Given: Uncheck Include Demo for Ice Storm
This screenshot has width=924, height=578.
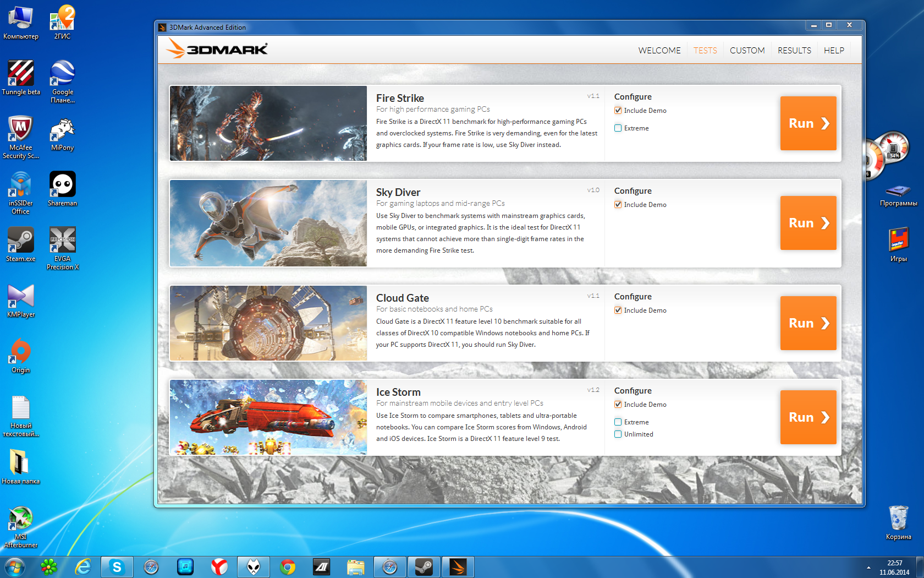Looking at the screenshot, I should pos(618,405).
